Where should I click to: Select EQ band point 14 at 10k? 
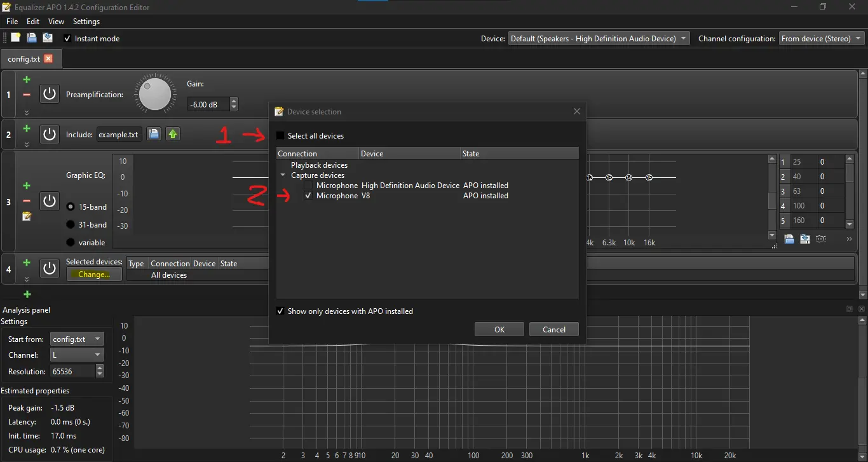[628, 178]
